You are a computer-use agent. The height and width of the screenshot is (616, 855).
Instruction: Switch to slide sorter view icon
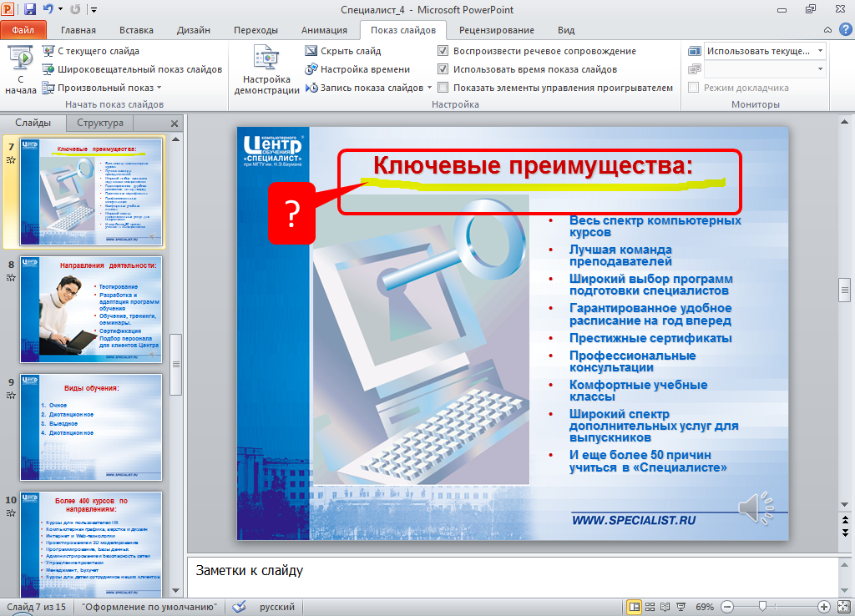(651, 607)
